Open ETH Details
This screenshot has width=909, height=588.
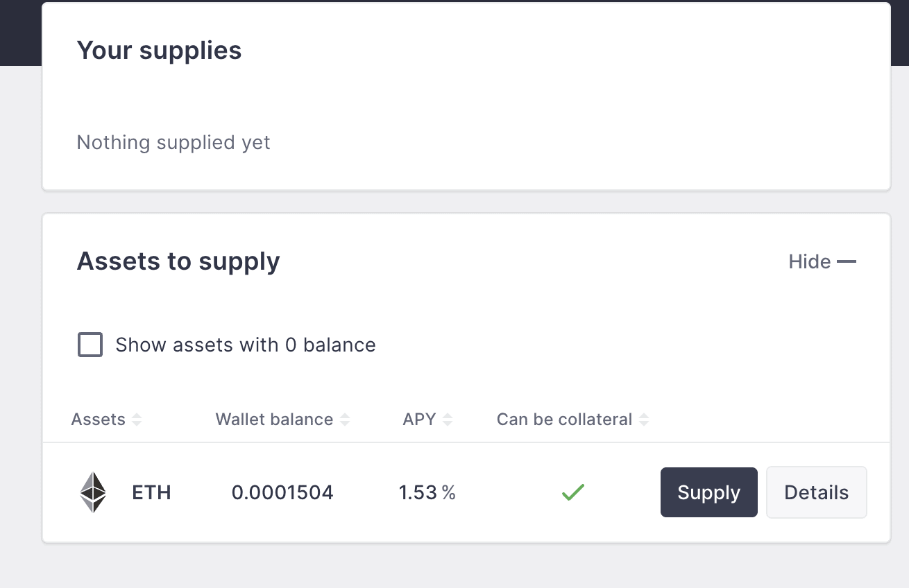click(816, 492)
